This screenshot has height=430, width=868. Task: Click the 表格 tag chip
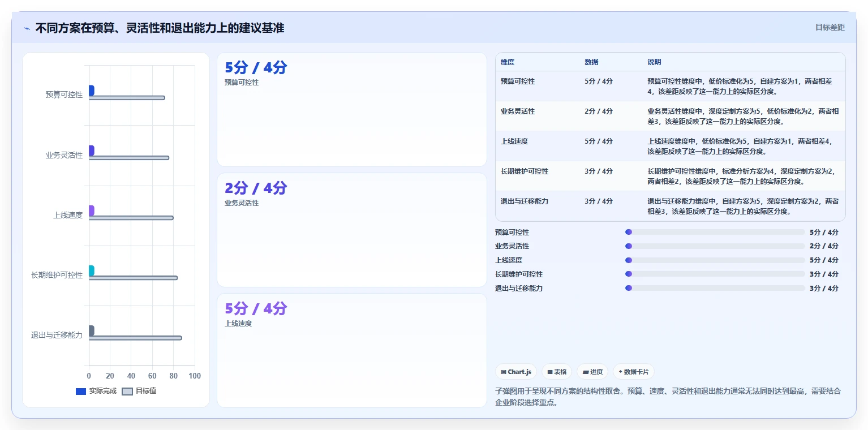click(x=557, y=372)
